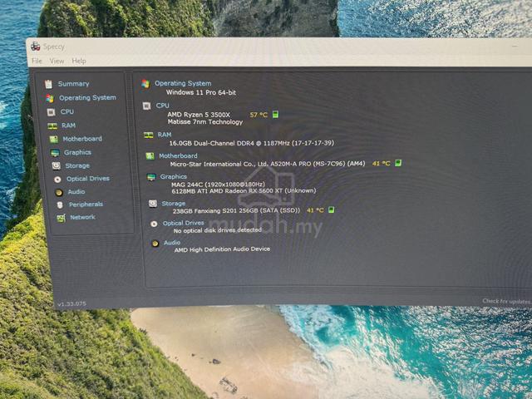Select Motherboard in the sidebar

click(x=82, y=139)
